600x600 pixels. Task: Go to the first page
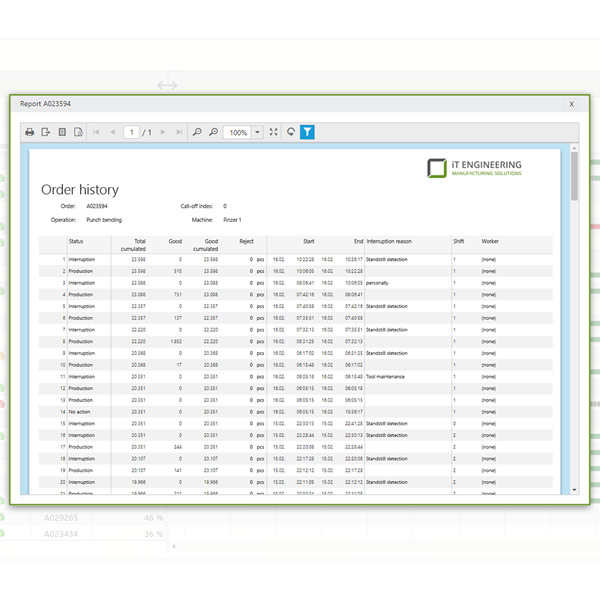[96, 132]
